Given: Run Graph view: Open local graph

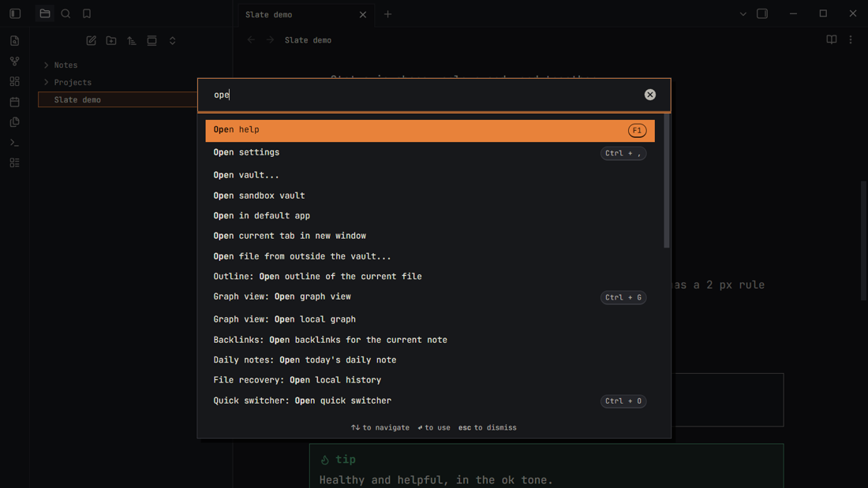Looking at the screenshot, I should pyautogui.click(x=429, y=319).
